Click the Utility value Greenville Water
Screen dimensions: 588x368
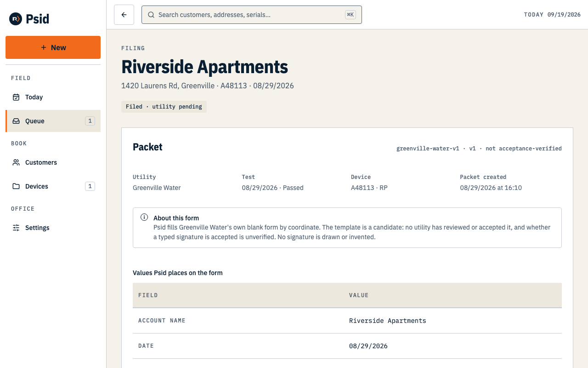click(157, 188)
